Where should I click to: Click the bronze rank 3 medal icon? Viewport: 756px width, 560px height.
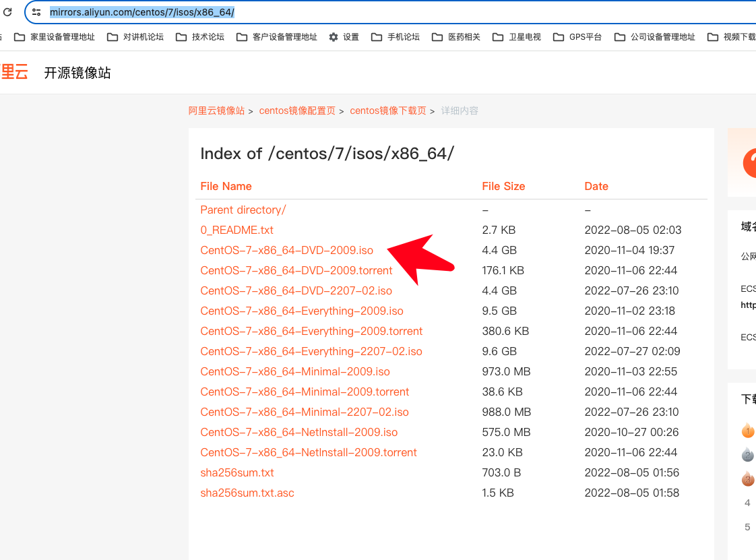[x=747, y=478]
